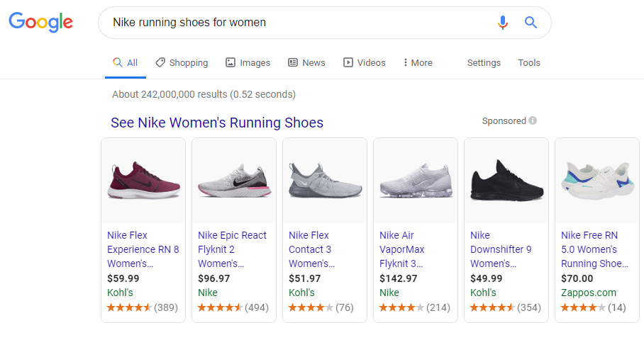
Task: Open the News results tab
Action: tap(306, 63)
